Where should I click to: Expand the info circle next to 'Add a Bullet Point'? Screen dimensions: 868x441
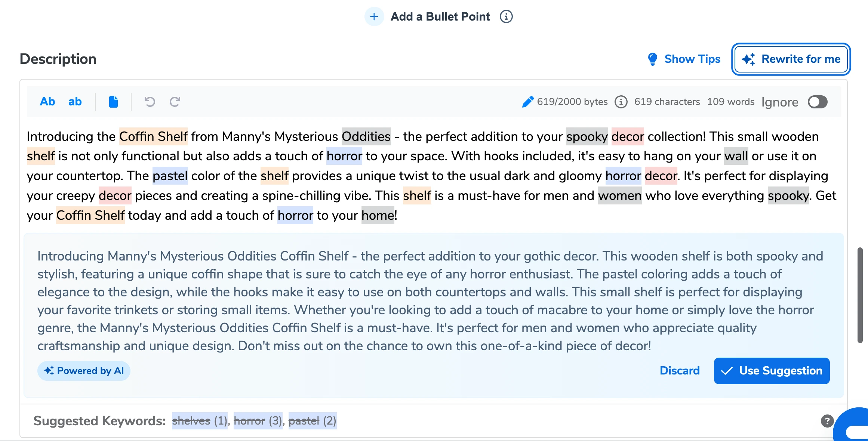(505, 16)
